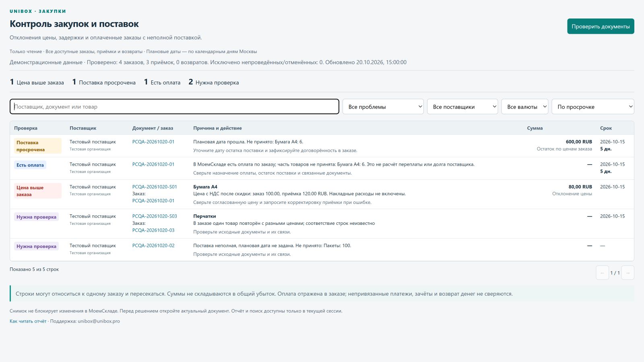The width and height of the screenshot is (644, 362).
Task: Go to next page with right arrow
Action: [628, 273]
